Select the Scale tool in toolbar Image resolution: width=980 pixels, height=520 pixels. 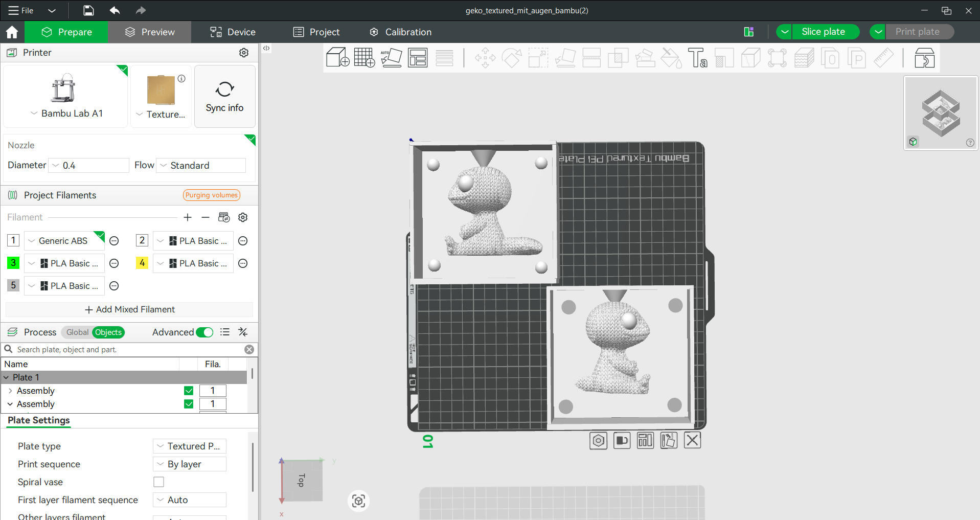point(538,58)
